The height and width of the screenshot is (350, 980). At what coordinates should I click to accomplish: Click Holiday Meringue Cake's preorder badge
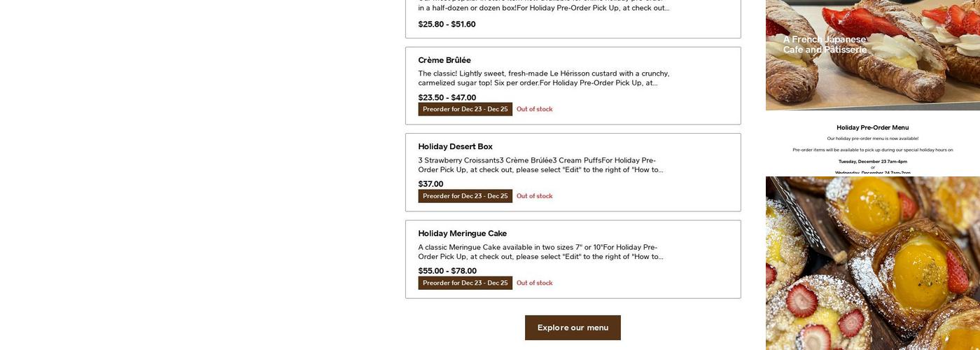pos(465,283)
